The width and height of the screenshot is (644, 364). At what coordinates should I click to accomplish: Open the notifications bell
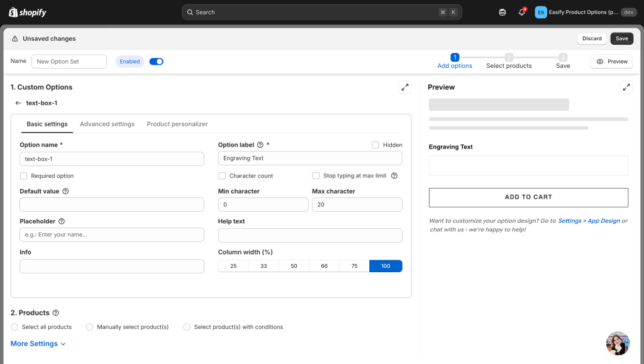(521, 13)
